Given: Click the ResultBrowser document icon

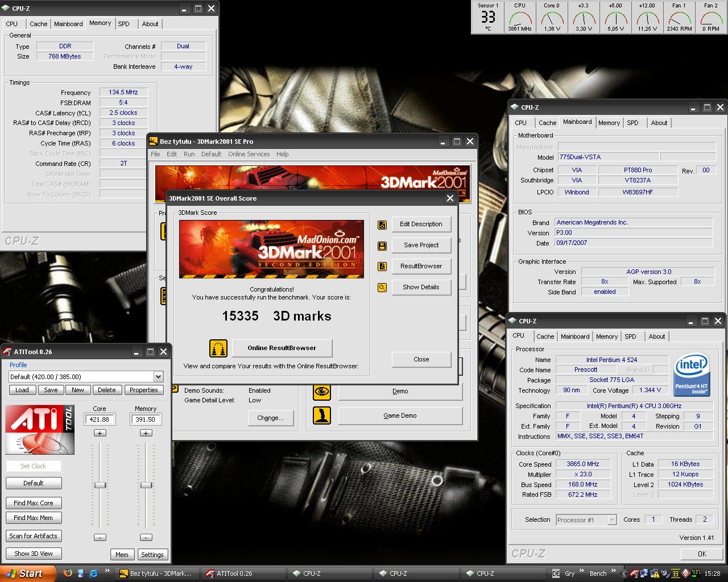Looking at the screenshot, I should pyautogui.click(x=382, y=267).
